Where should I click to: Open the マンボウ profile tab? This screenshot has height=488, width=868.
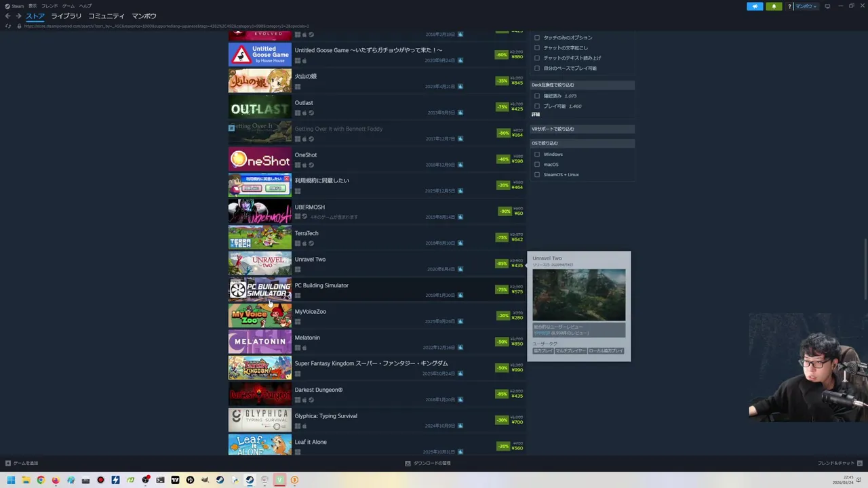pyautogui.click(x=144, y=16)
